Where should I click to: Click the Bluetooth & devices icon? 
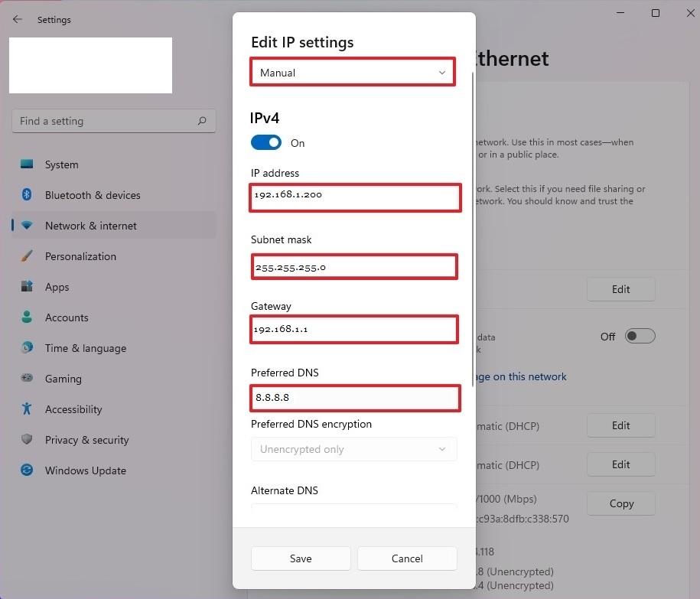point(28,195)
